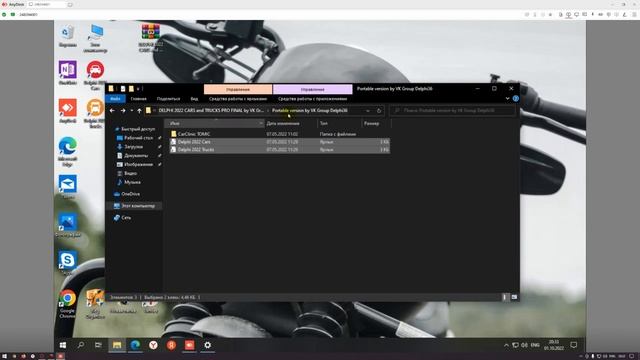Sort by the Date modified column
Image resolution: width=640 pixels, height=360 pixels.
click(283, 123)
